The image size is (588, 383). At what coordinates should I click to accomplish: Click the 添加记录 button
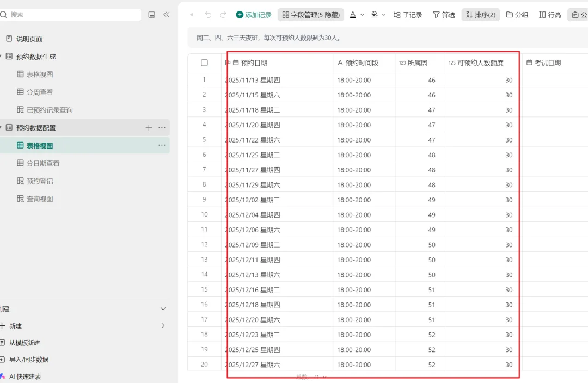(254, 15)
